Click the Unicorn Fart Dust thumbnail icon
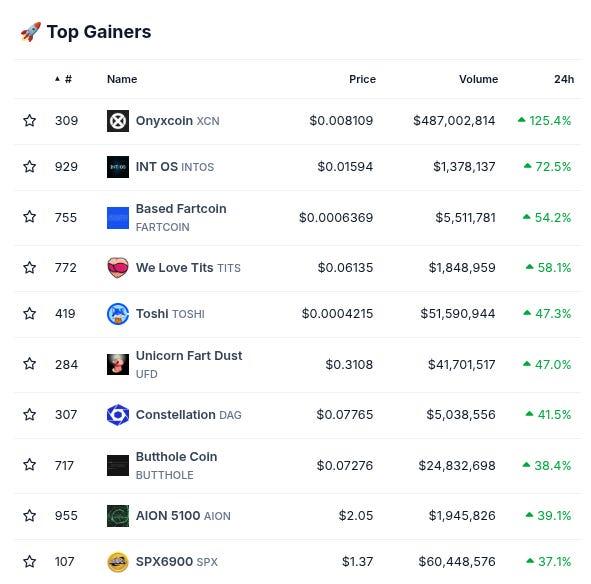The width and height of the screenshot is (591, 584). (118, 364)
